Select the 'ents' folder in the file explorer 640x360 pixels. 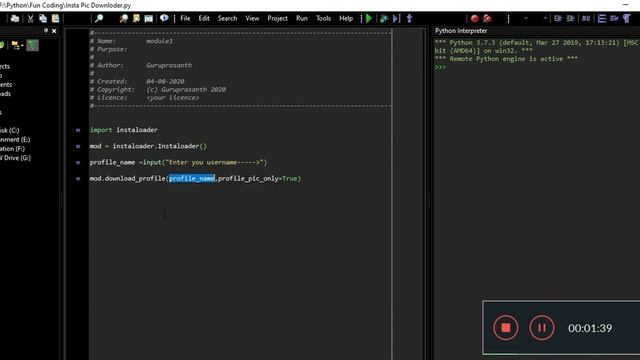click(x=6, y=84)
